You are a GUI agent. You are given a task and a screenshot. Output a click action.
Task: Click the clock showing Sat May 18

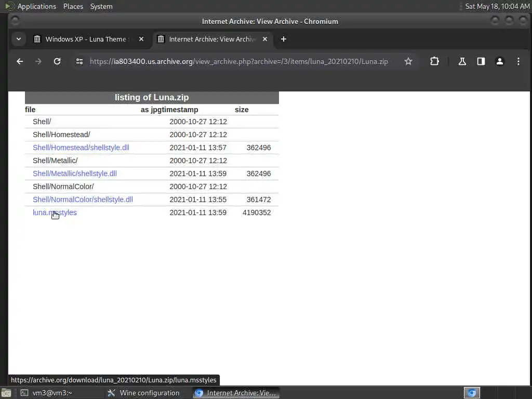[x=497, y=6]
